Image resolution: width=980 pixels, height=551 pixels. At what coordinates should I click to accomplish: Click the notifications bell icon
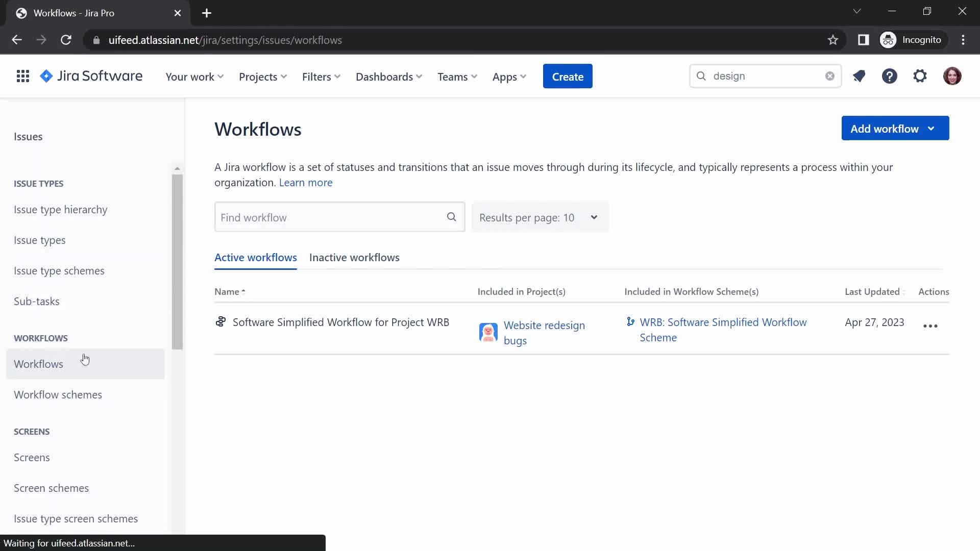coord(859,76)
